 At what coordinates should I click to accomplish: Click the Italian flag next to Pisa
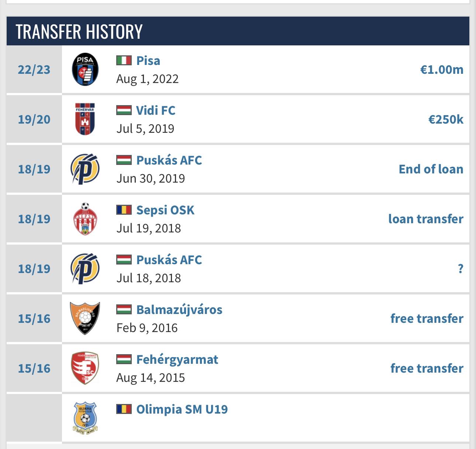124,60
